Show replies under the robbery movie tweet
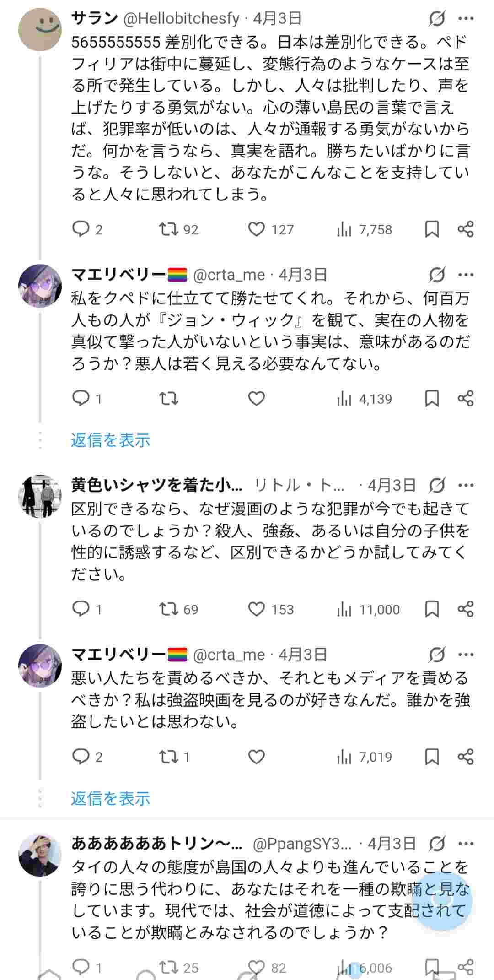This screenshot has width=494, height=980. 110,798
